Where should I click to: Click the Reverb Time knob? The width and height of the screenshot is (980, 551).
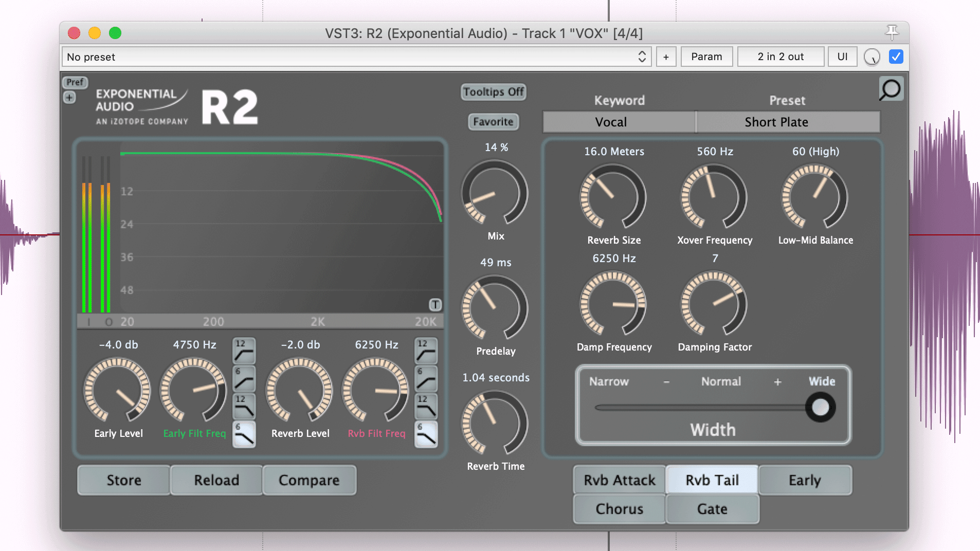(x=495, y=423)
